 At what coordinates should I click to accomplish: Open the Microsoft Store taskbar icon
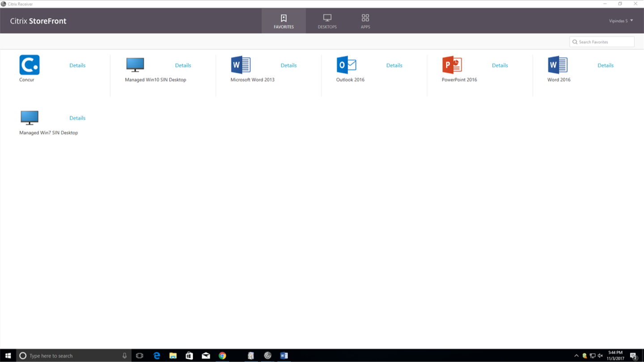tap(189, 356)
